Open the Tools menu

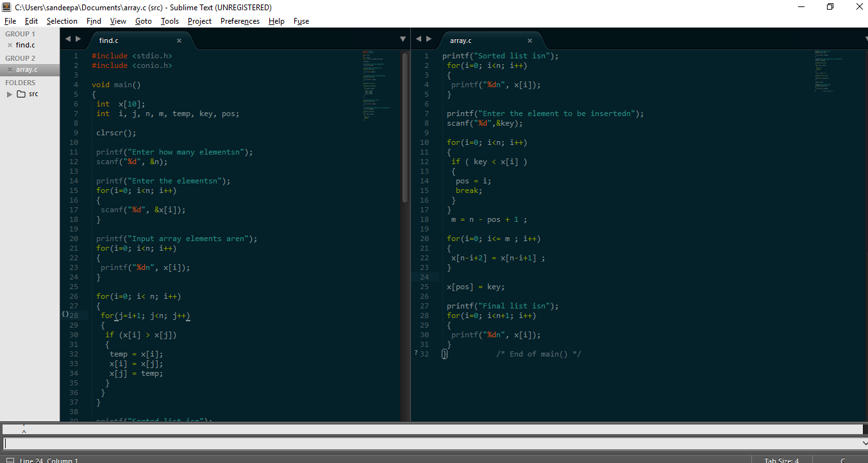170,21
